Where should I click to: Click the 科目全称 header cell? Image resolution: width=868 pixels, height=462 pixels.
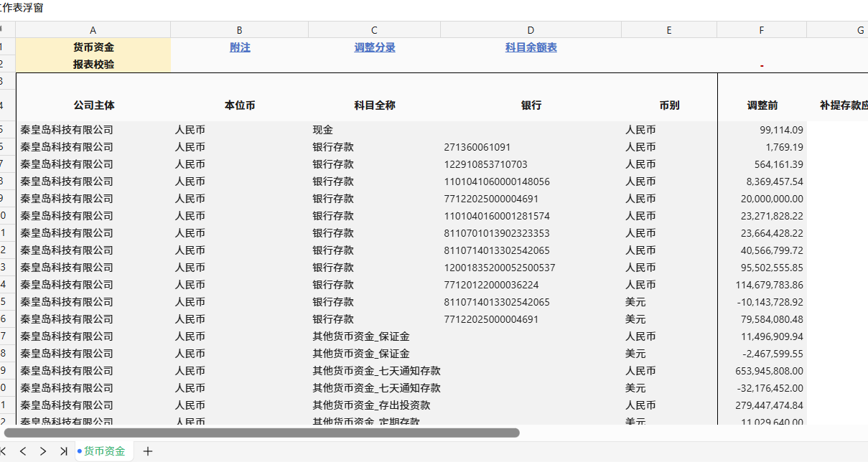tap(375, 105)
